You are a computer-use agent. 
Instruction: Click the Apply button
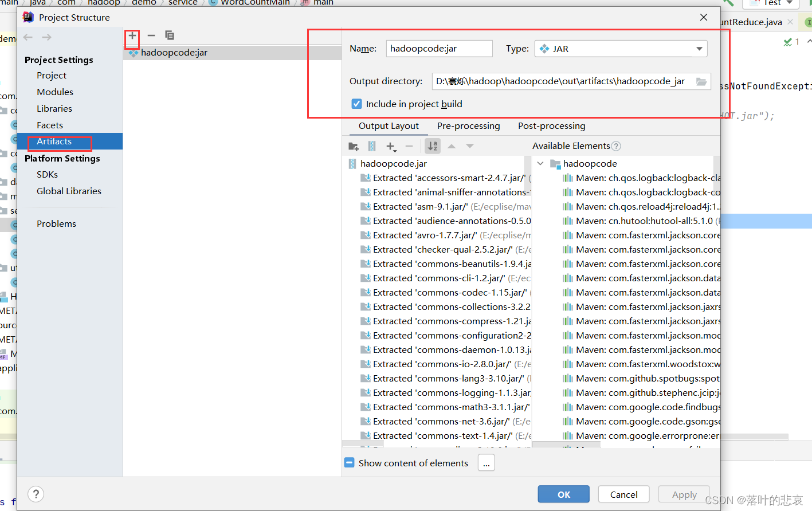[x=684, y=494]
